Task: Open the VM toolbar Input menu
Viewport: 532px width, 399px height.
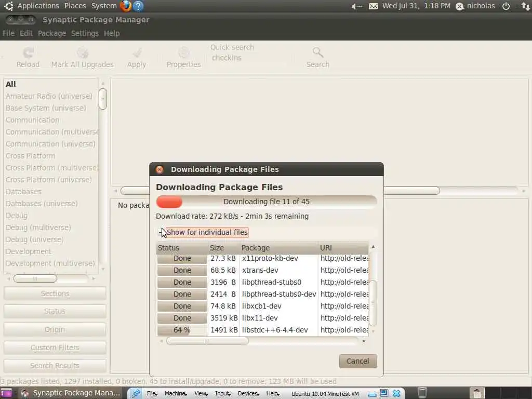Action: 222,394
